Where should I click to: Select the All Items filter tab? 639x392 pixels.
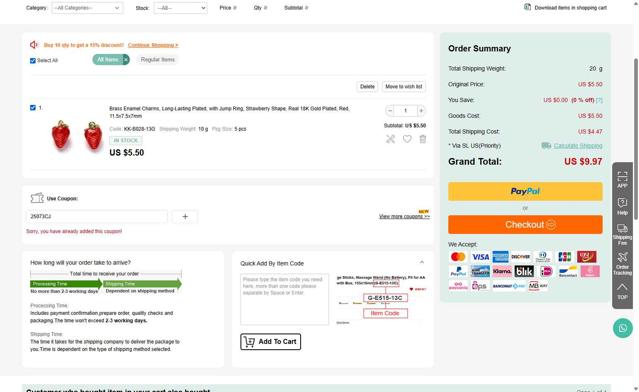point(108,59)
